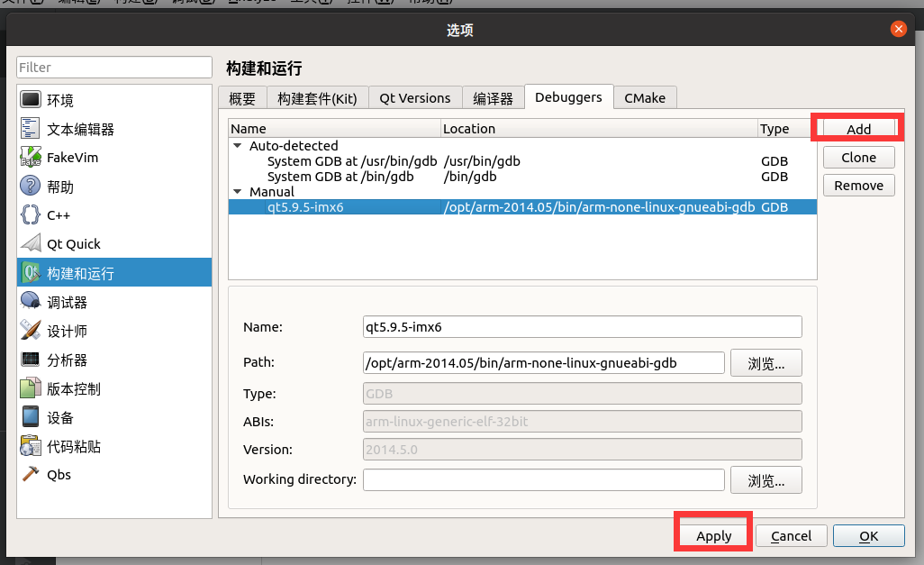This screenshot has width=924, height=565.
Task: Select the 版本控制 document icon
Action: tap(31, 388)
